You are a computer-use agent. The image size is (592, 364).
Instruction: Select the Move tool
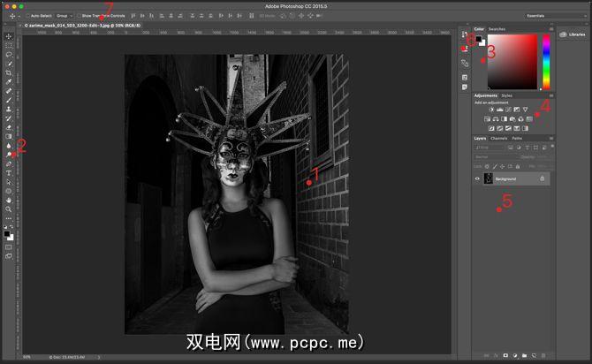pos(9,36)
